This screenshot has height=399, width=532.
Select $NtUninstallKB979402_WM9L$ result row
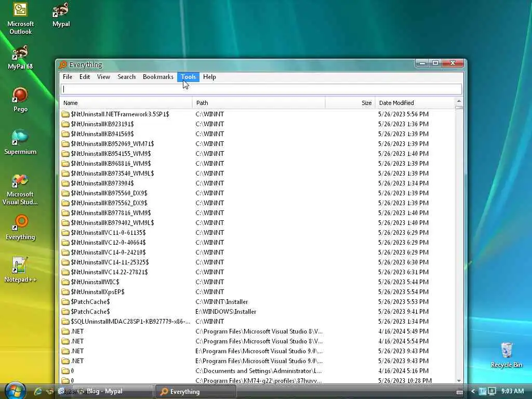point(257,222)
